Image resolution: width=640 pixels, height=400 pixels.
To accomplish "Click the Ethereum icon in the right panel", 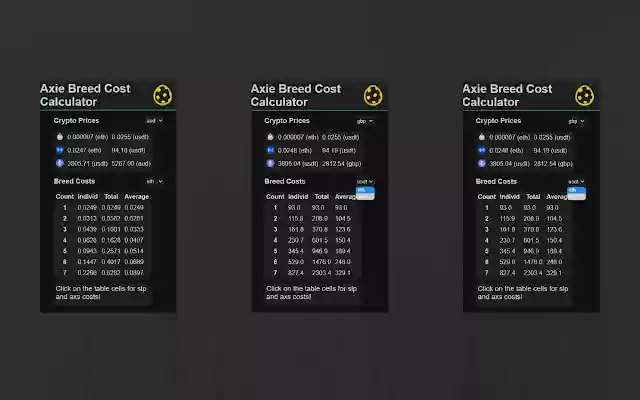I will [482, 163].
